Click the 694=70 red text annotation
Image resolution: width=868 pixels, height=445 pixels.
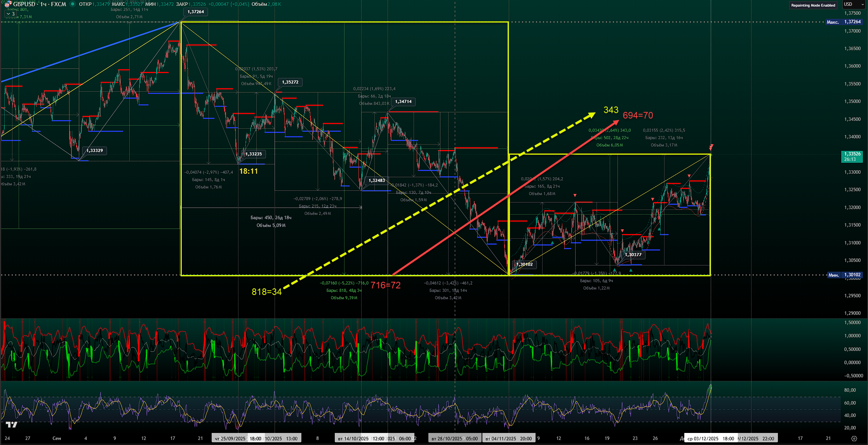click(638, 115)
